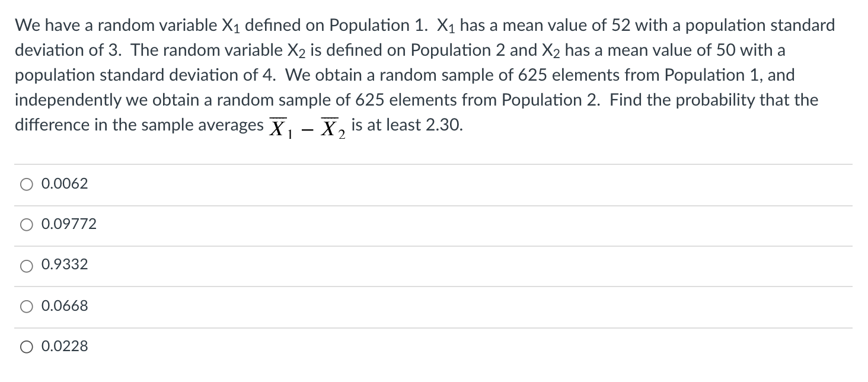The width and height of the screenshot is (868, 382).
Task: Select the radio button for 0.0228
Action: (26, 346)
